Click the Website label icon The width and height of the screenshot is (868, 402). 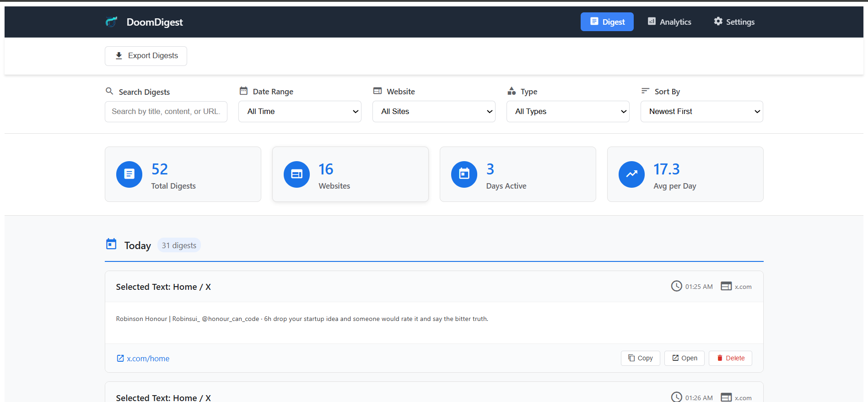[377, 91]
